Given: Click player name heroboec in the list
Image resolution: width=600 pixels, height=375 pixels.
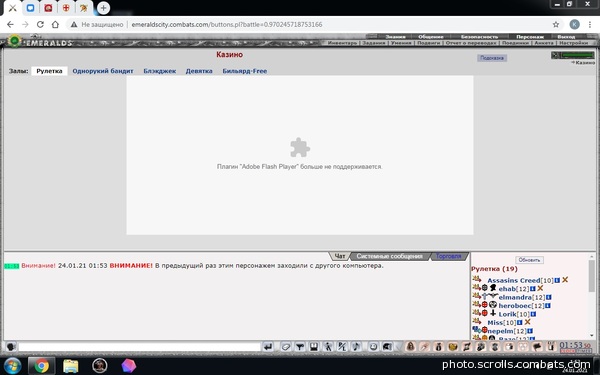Looking at the screenshot, I should 515,306.
